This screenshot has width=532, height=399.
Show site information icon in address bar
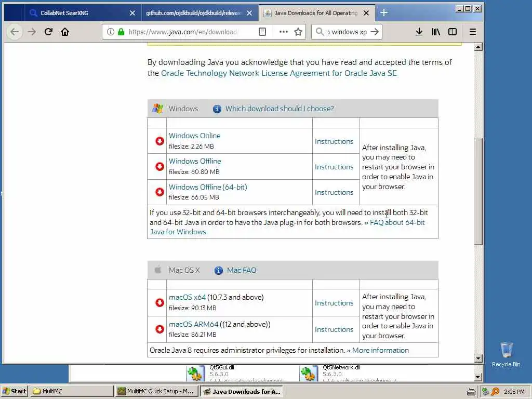[111, 32]
